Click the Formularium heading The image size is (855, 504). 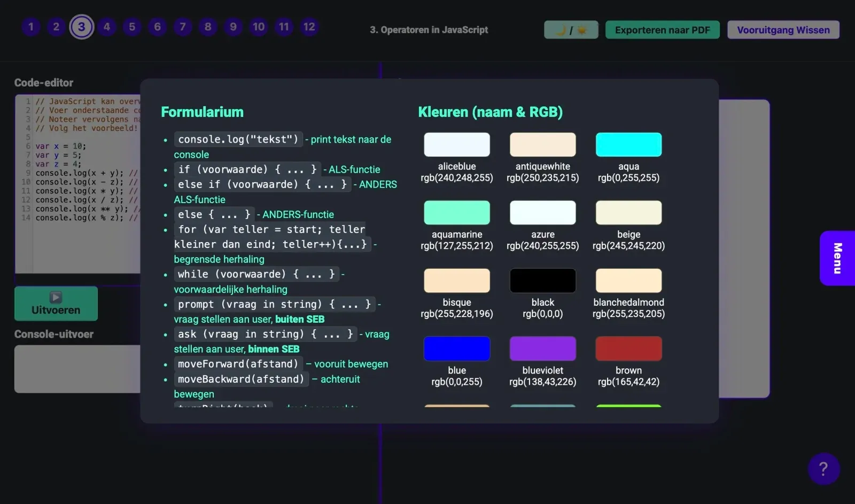click(202, 112)
